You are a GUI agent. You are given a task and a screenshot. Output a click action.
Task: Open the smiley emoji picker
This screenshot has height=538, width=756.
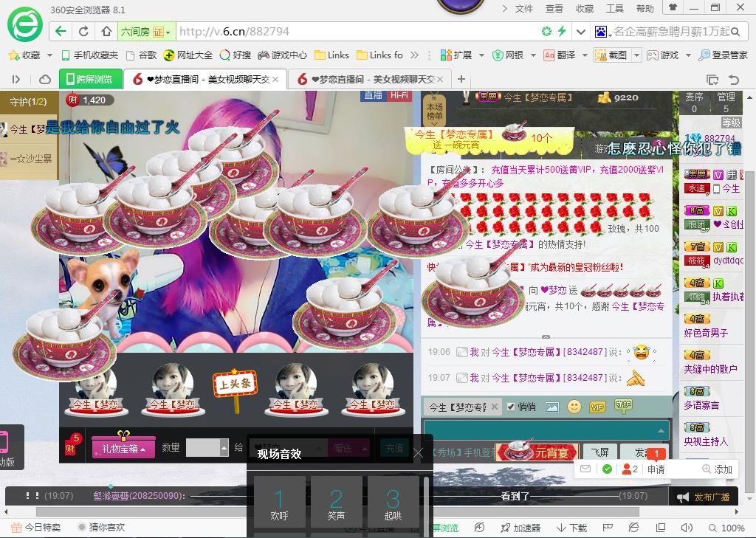pyautogui.click(x=574, y=407)
